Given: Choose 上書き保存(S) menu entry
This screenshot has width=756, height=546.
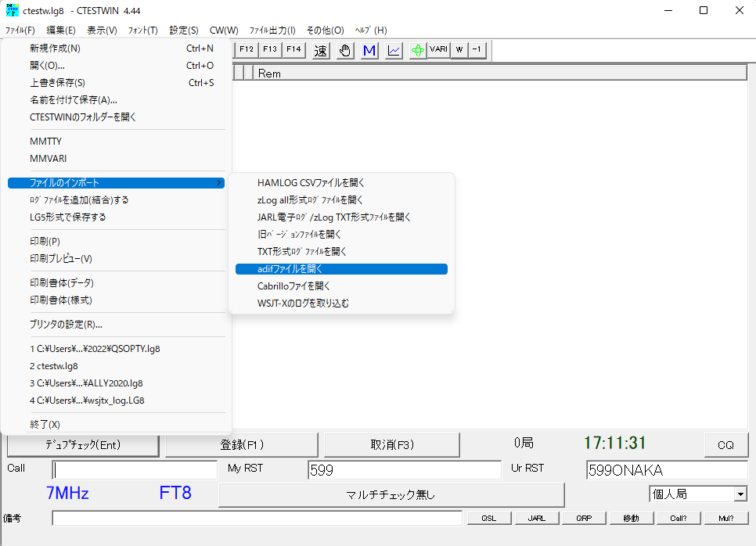Looking at the screenshot, I should click(116, 83).
